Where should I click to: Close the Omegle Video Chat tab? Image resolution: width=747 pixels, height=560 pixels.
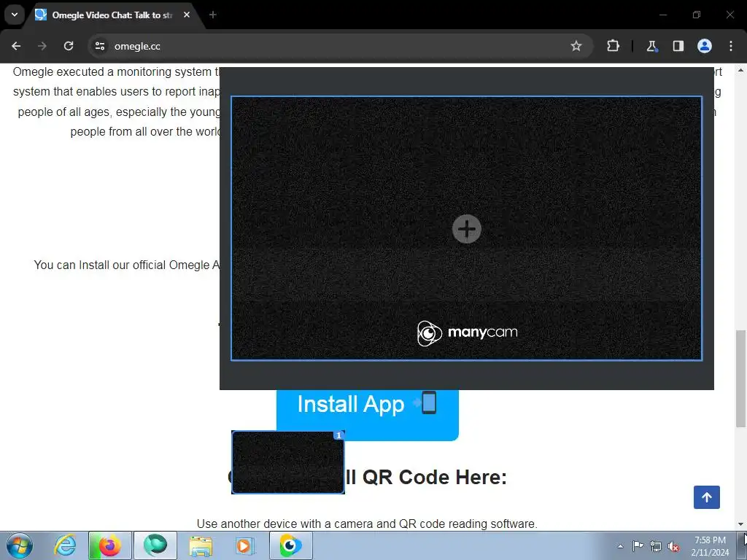(x=187, y=15)
